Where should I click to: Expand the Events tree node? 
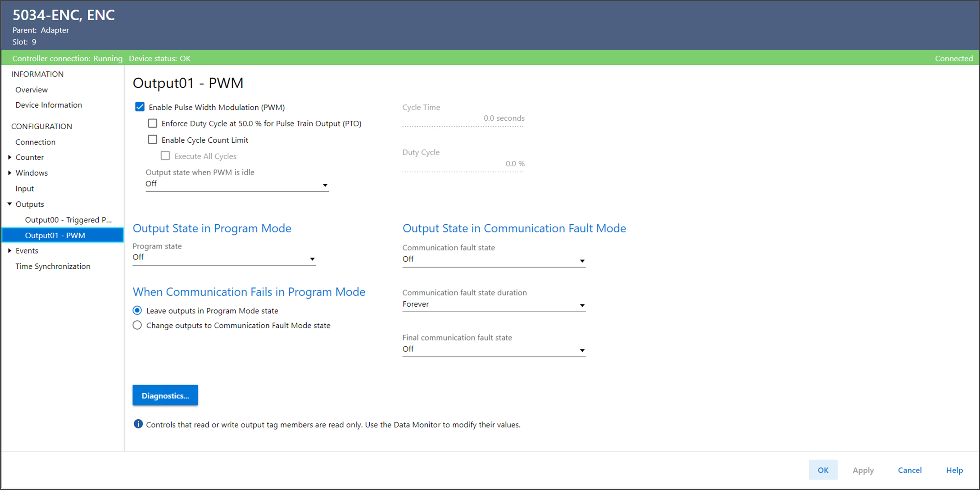[x=9, y=251]
